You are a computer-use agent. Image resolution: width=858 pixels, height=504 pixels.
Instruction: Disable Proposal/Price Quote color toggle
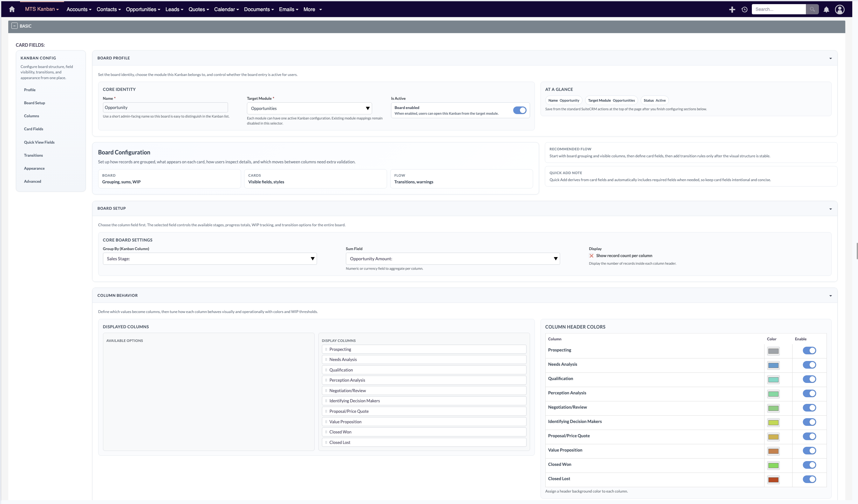809,437
